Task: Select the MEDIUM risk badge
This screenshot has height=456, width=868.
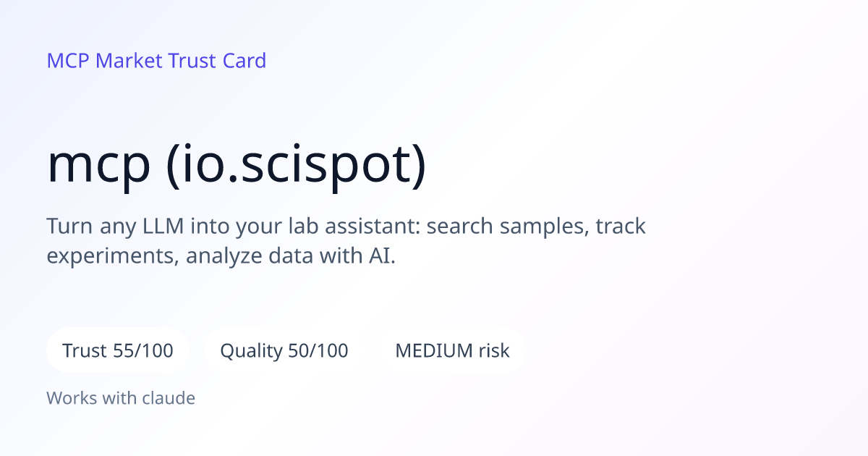Action: (452, 351)
